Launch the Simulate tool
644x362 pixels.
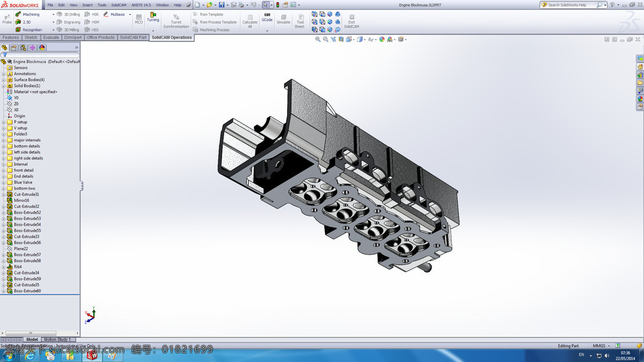(283, 19)
